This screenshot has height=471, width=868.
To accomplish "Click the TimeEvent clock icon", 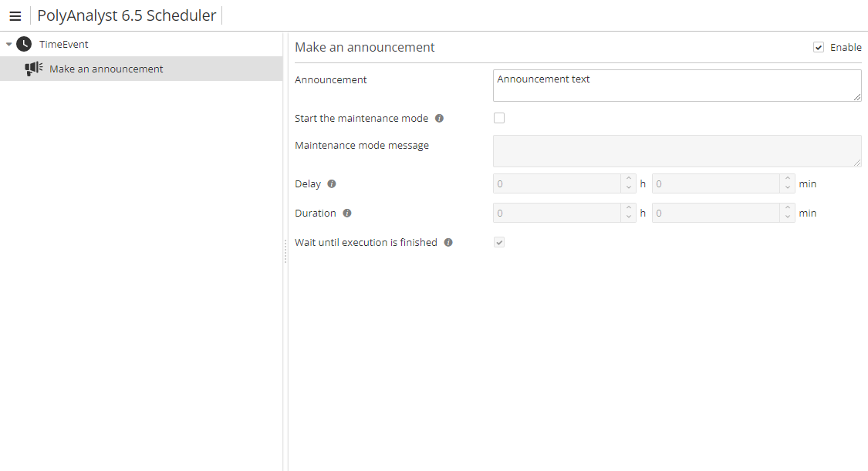I will click(24, 44).
